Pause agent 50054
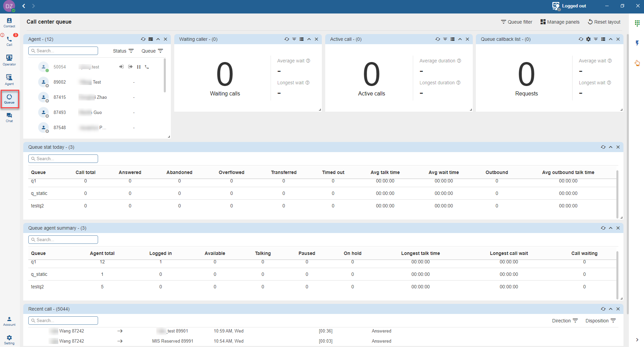This screenshot has width=644, height=347. 139,67
